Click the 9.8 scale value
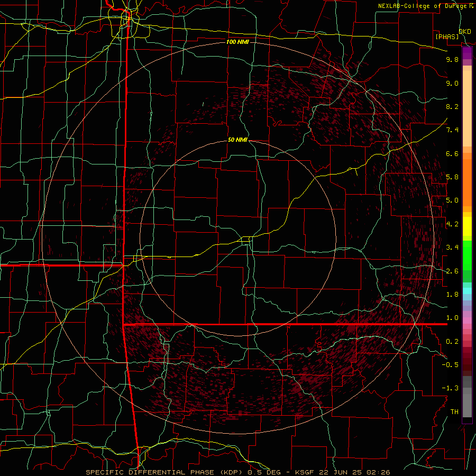The image size is (476, 476). (x=452, y=59)
